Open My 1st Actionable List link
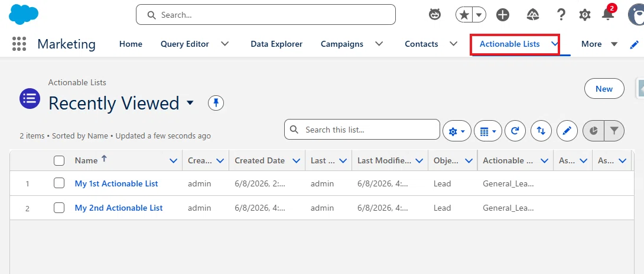Screen dimensions: 644x274 pos(116,183)
